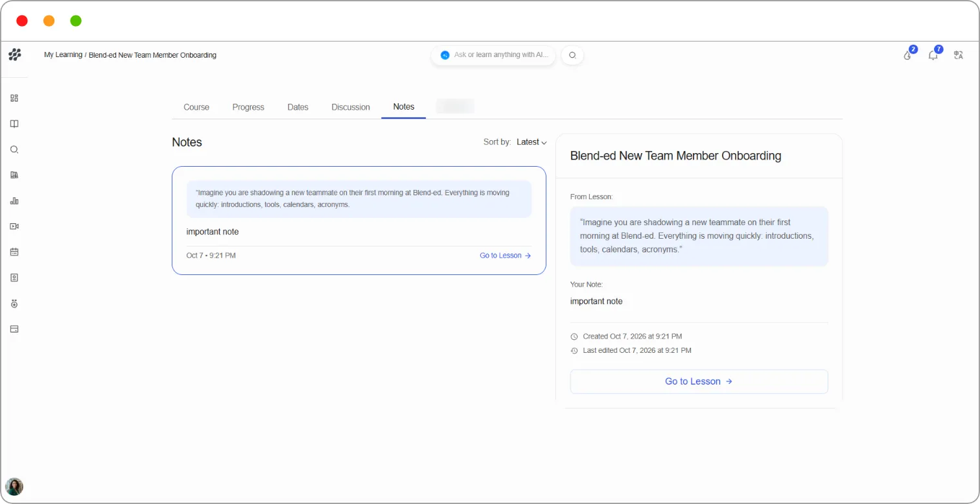Expand the Sort by Latest dropdown
This screenshot has width=980, height=504.
tap(531, 142)
